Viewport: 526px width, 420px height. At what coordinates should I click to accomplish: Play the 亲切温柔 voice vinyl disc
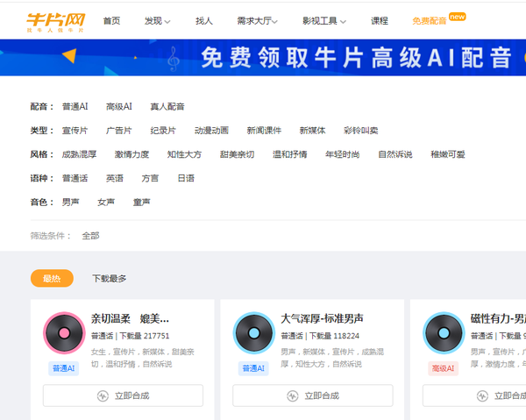tap(64, 333)
